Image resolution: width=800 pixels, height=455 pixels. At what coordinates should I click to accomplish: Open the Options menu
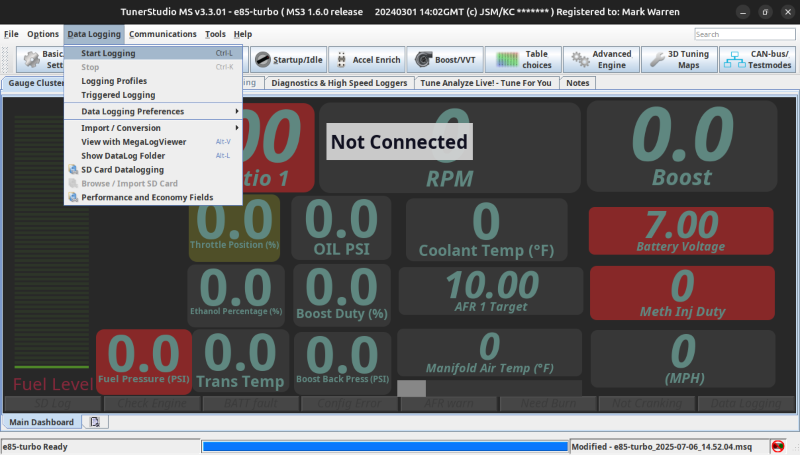[x=43, y=34]
